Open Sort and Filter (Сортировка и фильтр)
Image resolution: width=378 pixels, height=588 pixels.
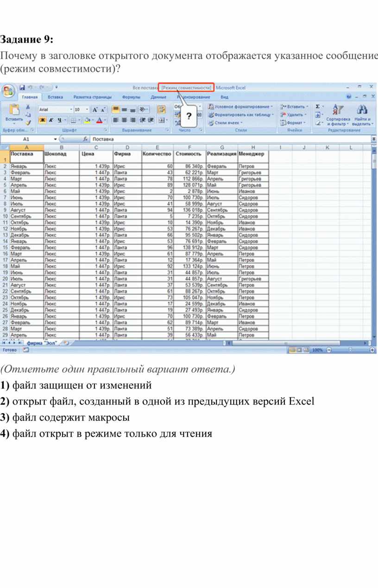point(337,115)
